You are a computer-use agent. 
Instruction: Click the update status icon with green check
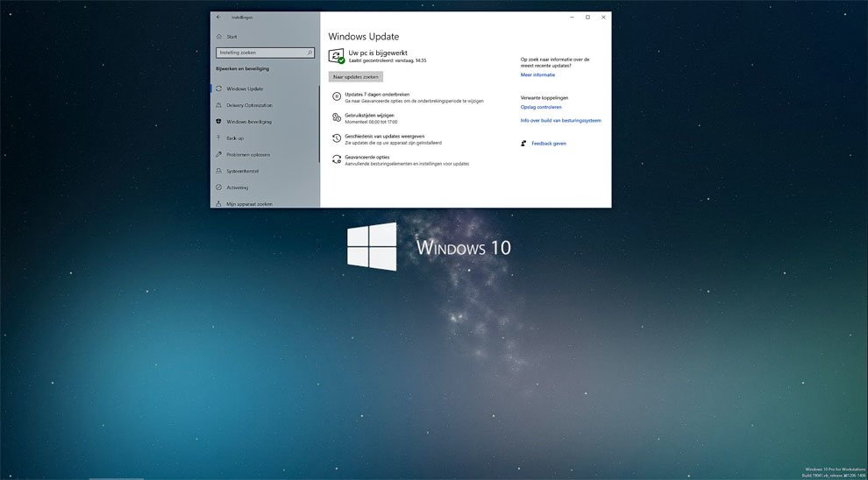337,56
